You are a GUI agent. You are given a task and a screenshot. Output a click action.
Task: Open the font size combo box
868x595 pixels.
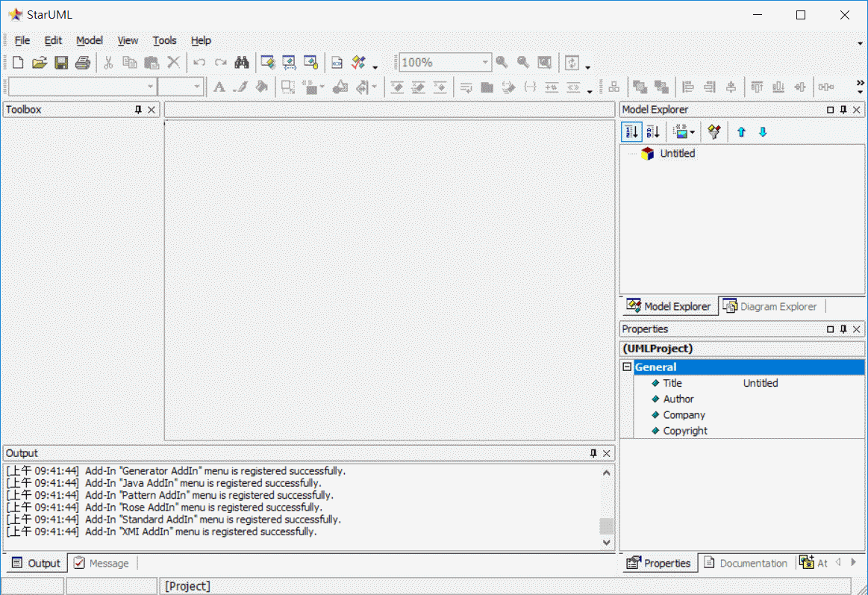(181, 87)
